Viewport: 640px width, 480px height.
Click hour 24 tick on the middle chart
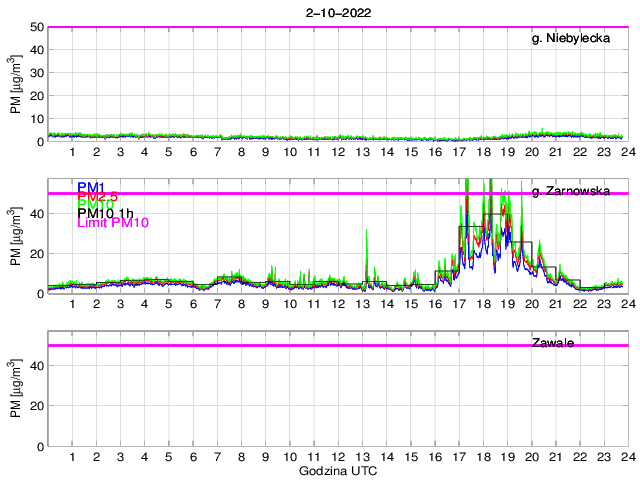coord(627,304)
